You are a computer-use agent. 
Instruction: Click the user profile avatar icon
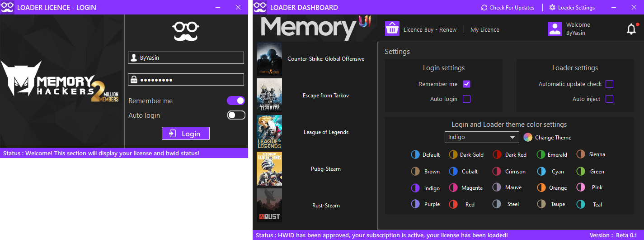pos(555,29)
